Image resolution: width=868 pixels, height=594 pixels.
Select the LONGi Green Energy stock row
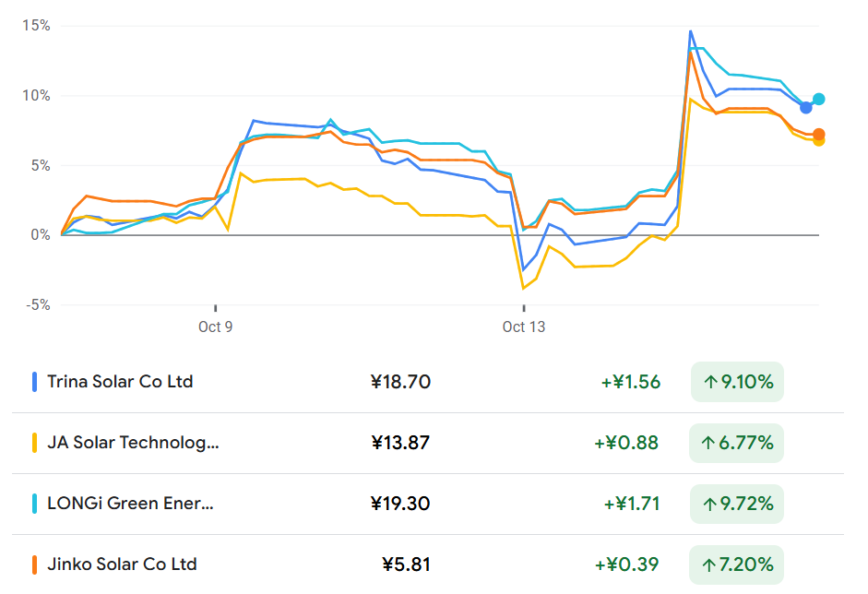point(130,505)
